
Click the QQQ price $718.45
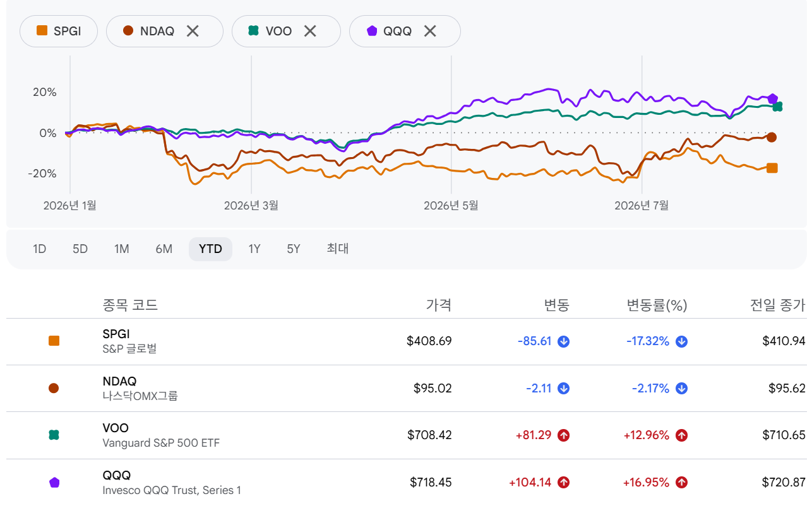431,483
